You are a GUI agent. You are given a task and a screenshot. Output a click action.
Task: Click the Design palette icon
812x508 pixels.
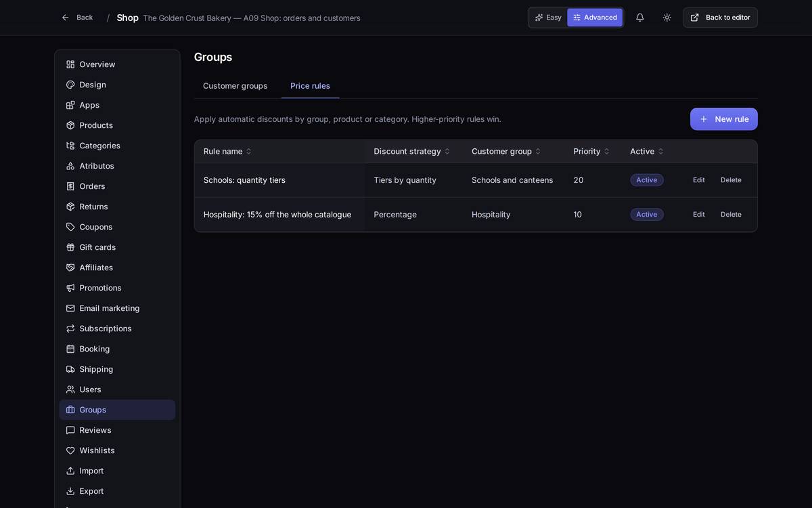click(x=70, y=85)
